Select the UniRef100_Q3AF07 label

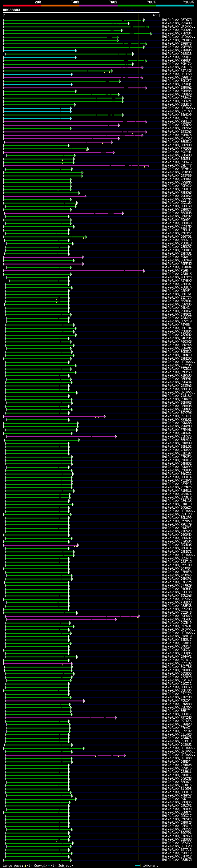tap(177, 284)
